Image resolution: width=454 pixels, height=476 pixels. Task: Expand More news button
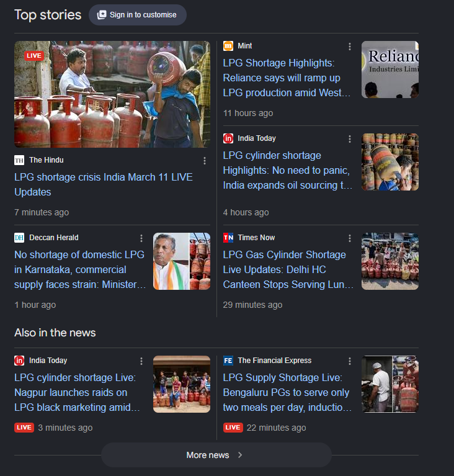click(216, 455)
